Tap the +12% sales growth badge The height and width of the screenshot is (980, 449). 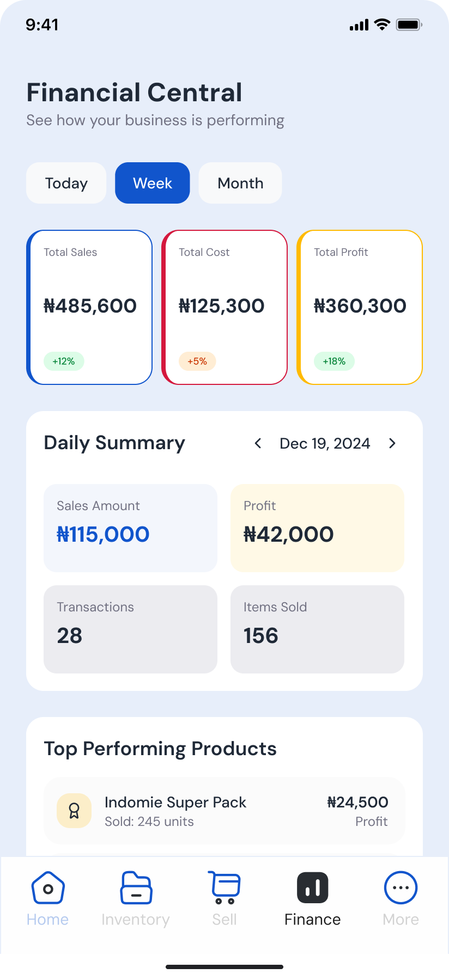64,361
